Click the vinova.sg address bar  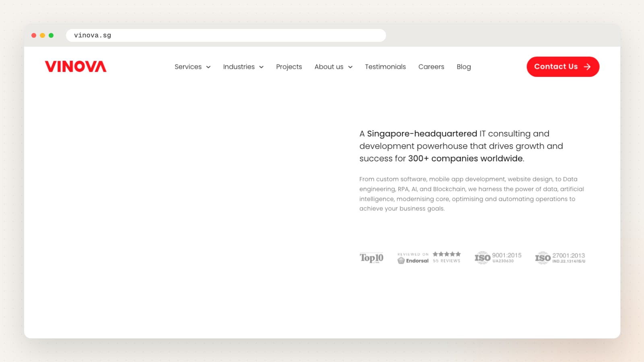(x=226, y=35)
